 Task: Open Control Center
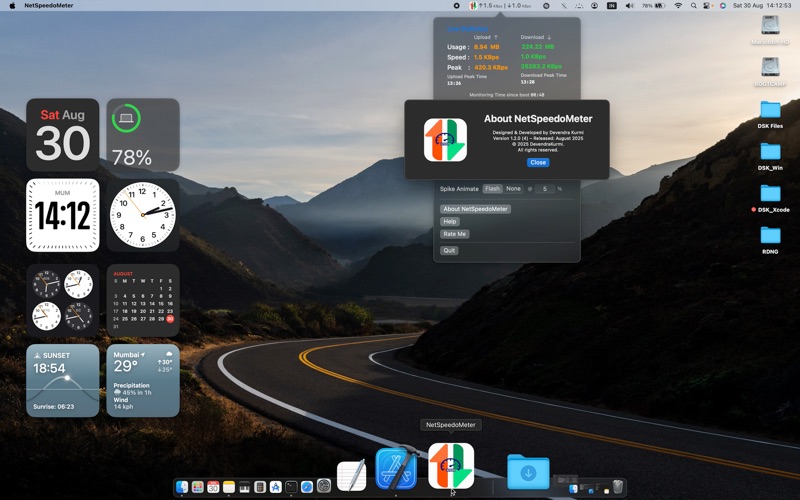click(x=707, y=6)
